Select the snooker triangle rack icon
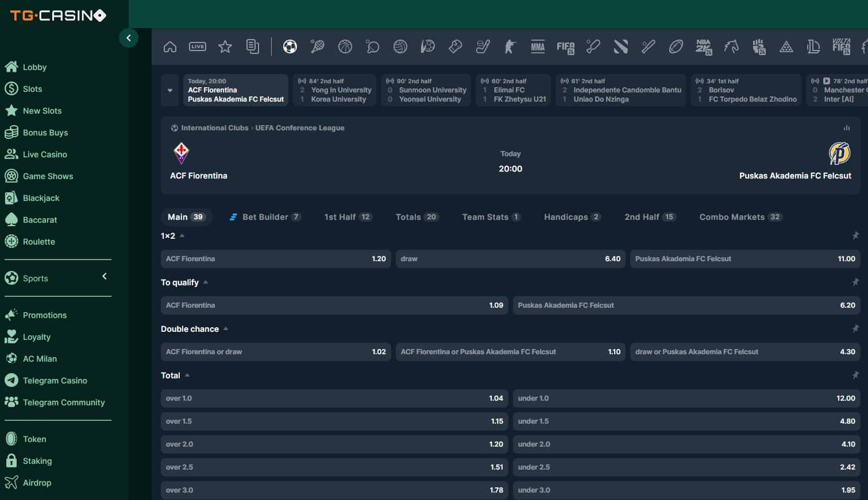Screen dimensions: 868x500 786,47
